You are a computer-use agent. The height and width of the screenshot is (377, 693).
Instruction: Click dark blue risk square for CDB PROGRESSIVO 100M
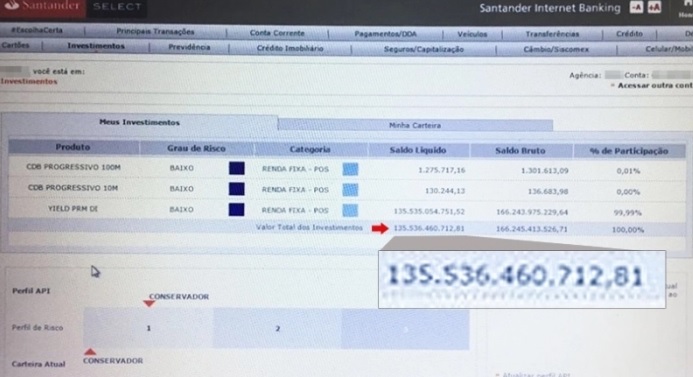pyautogui.click(x=236, y=168)
